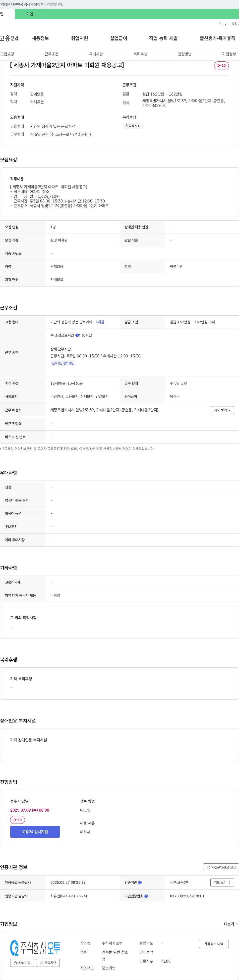Click the 비희망 value for 병역 대체 복무자 채용
Viewport: 239px width, 980px height.
pos(55,595)
